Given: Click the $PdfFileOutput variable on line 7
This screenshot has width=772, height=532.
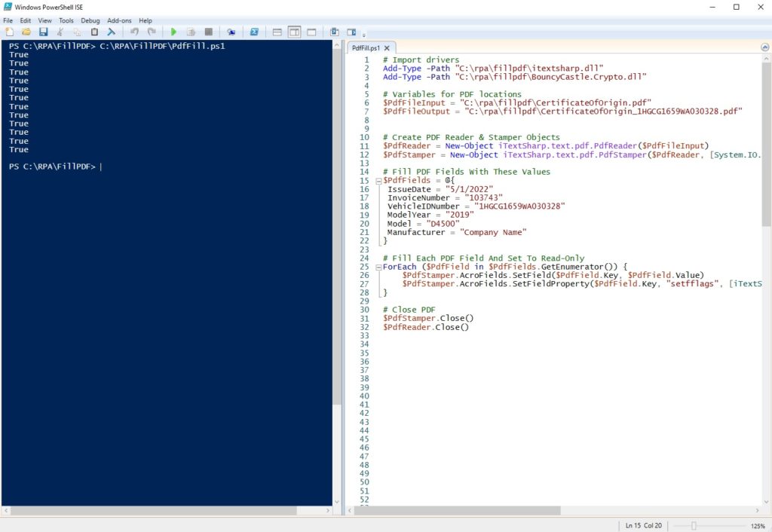Looking at the screenshot, I should pyautogui.click(x=416, y=112).
